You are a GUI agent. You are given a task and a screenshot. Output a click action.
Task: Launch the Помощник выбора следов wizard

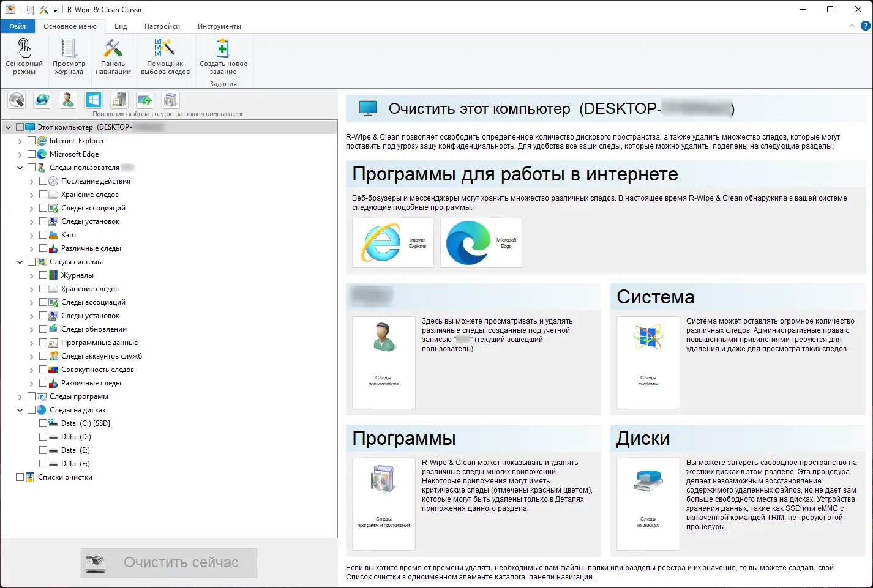pos(165,57)
